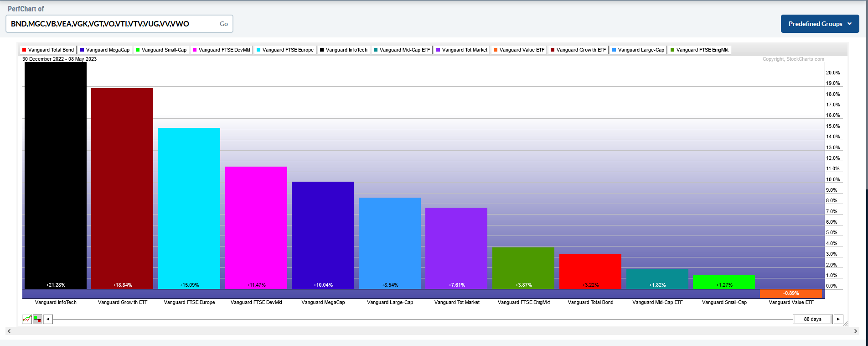
Task: Toggle Vanguard InfoTech legend item
Action: click(x=344, y=50)
